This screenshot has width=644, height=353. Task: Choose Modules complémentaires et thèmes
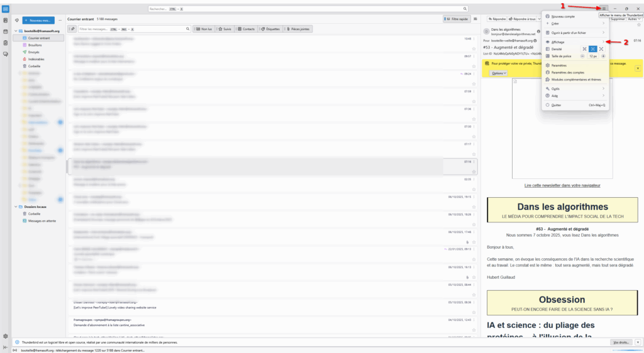tap(576, 80)
